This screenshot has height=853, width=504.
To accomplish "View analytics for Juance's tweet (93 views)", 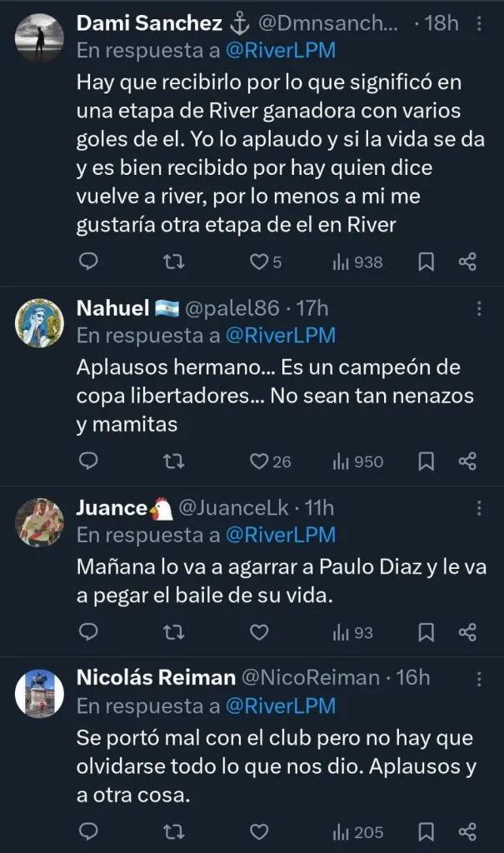I will point(352,632).
